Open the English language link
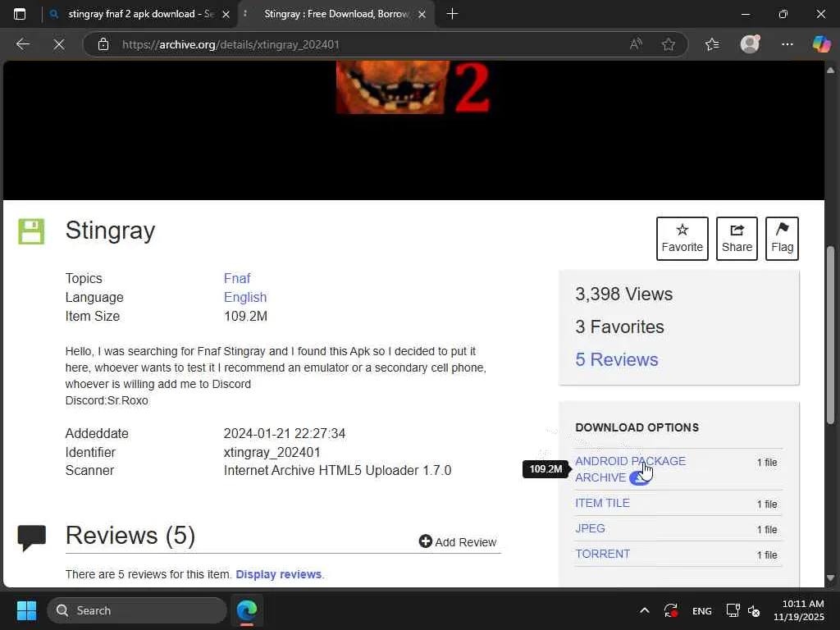This screenshot has height=630, width=840. tap(244, 297)
